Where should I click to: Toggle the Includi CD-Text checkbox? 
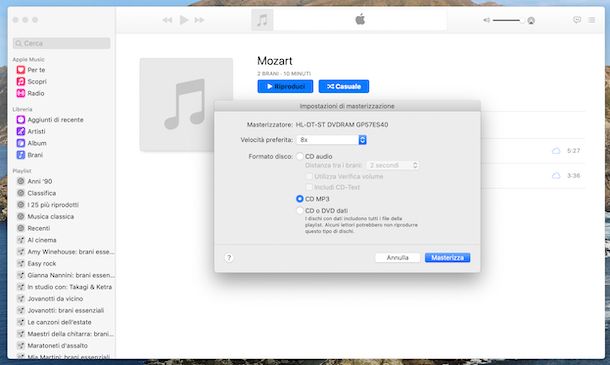(x=309, y=187)
